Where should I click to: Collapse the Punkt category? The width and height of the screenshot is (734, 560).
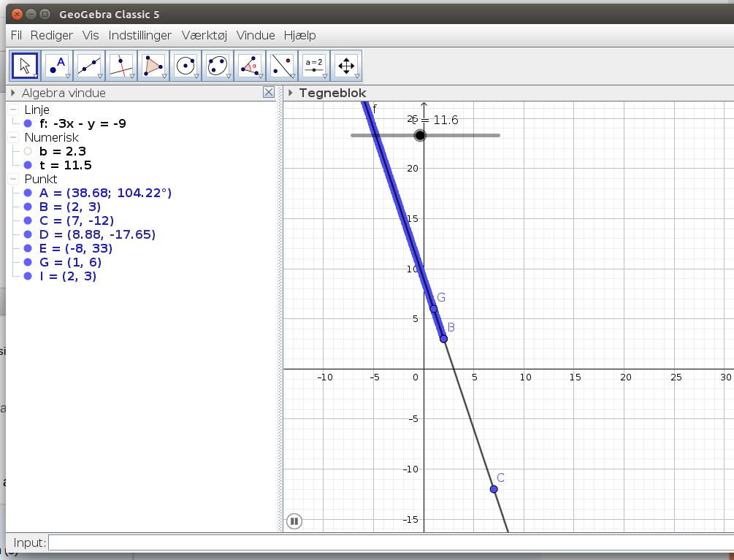click(x=14, y=179)
